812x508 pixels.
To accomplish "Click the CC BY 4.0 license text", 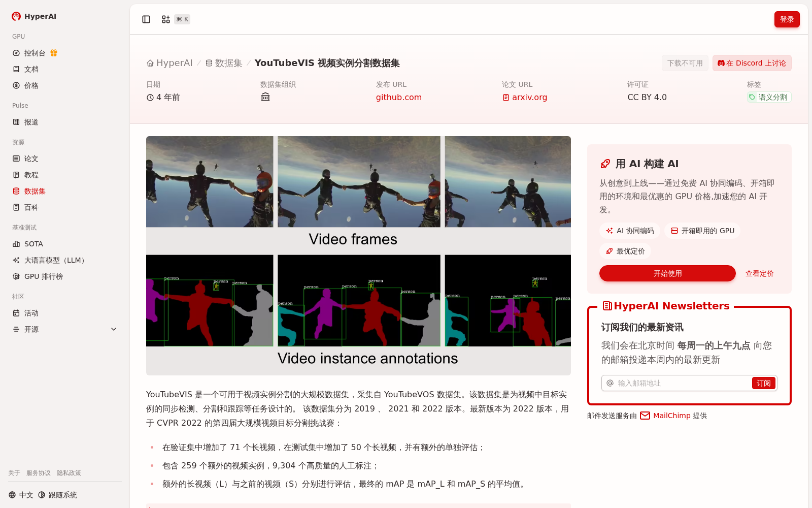I will click(x=647, y=97).
